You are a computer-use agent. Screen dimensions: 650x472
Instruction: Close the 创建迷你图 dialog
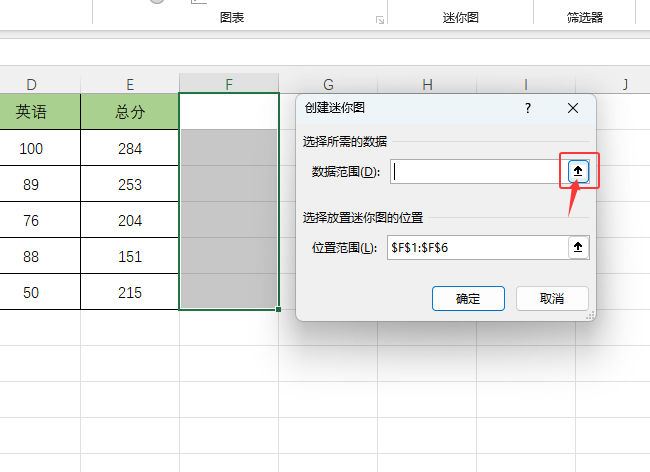pos(573,108)
